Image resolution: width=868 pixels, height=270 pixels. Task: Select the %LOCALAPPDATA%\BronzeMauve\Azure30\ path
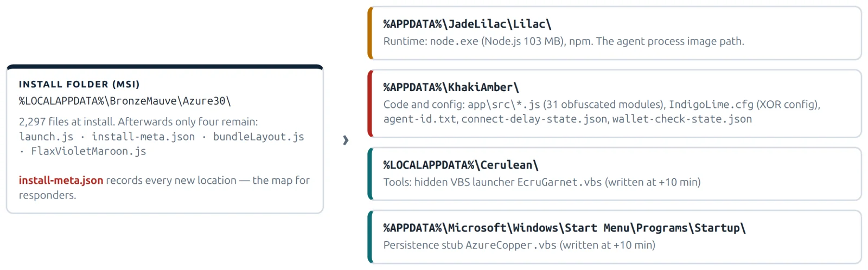point(125,101)
